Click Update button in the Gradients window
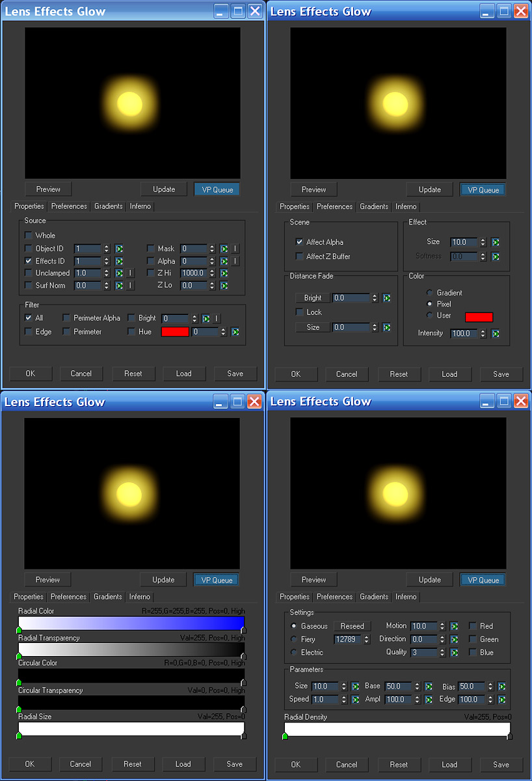This screenshot has height=781, width=532. (x=163, y=580)
